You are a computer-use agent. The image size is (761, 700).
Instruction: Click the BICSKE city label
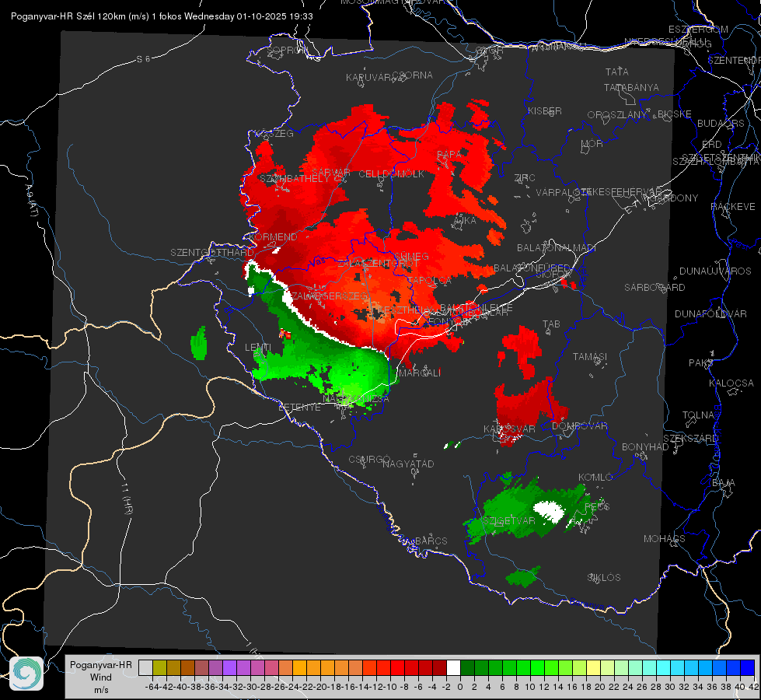[675, 114]
